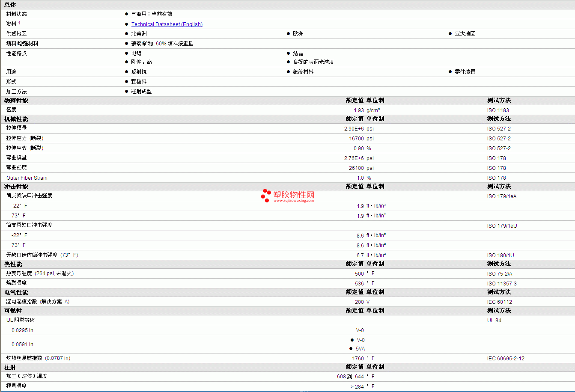Click the 零件装置 use entry
The width and height of the screenshot is (575, 392).
[x=465, y=72]
